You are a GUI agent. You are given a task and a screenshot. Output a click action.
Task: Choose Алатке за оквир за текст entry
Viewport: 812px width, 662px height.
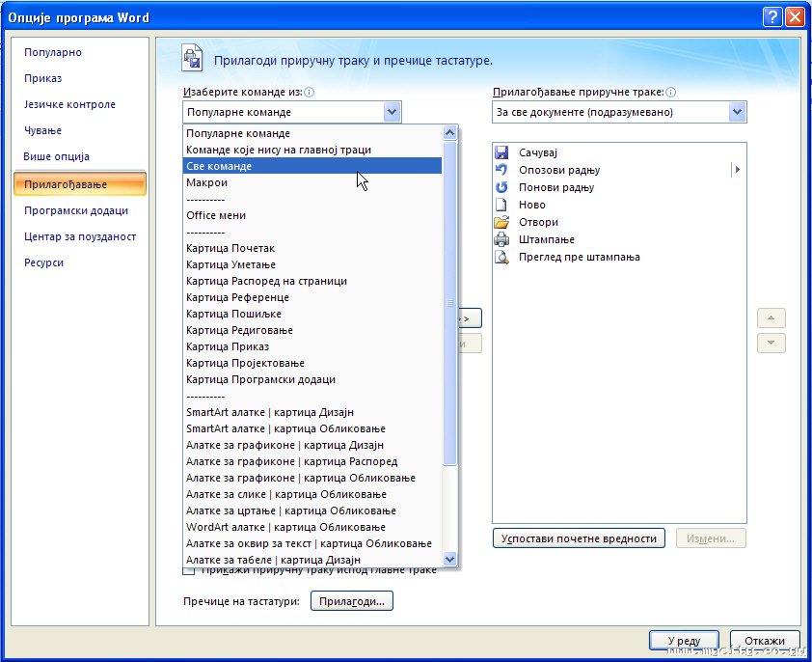coord(312,544)
